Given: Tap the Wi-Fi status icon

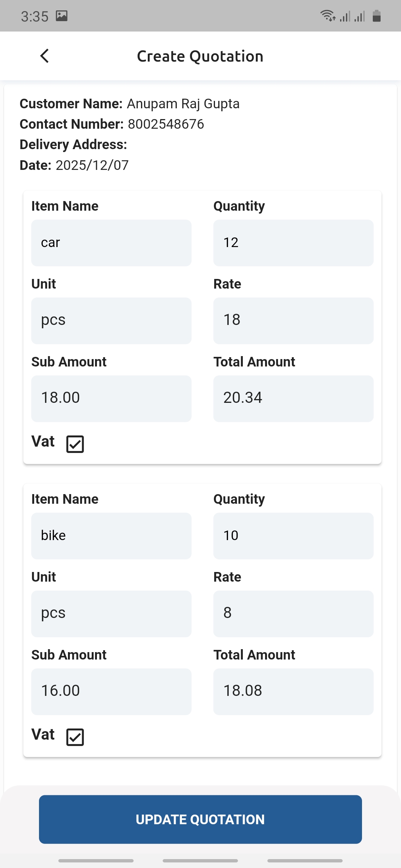Looking at the screenshot, I should click(327, 16).
